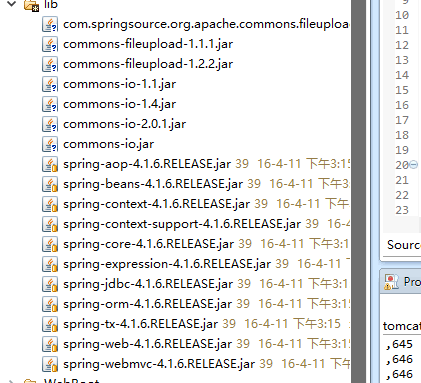Collapse the lib folder tree node

pos(12,4)
